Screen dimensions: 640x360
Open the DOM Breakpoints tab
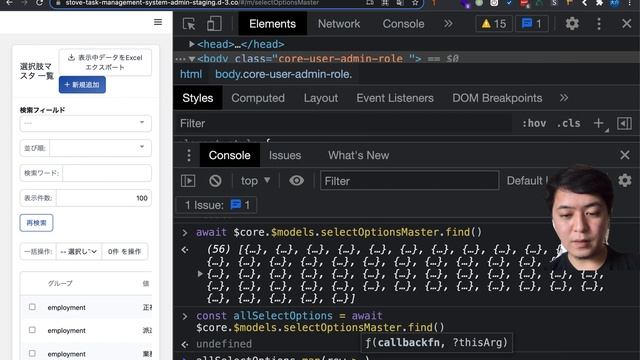coord(497,98)
